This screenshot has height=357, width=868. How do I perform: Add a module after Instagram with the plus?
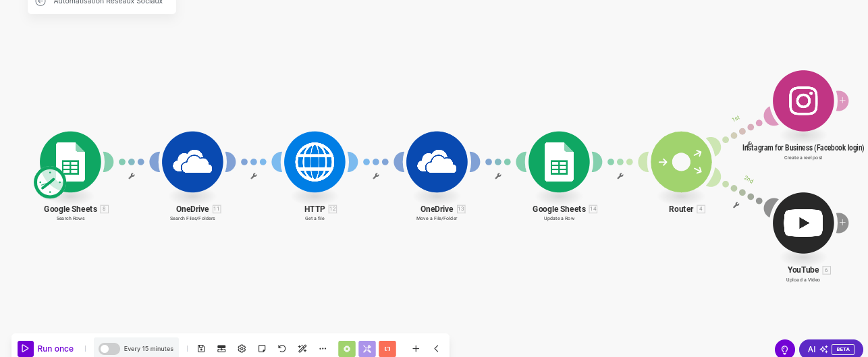(x=842, y=101)
